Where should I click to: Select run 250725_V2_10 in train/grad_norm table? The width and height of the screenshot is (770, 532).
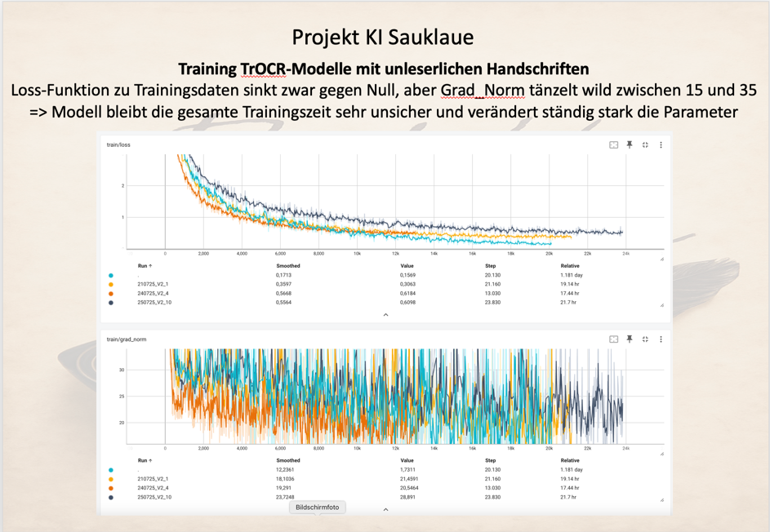click(x=154, y=497)
